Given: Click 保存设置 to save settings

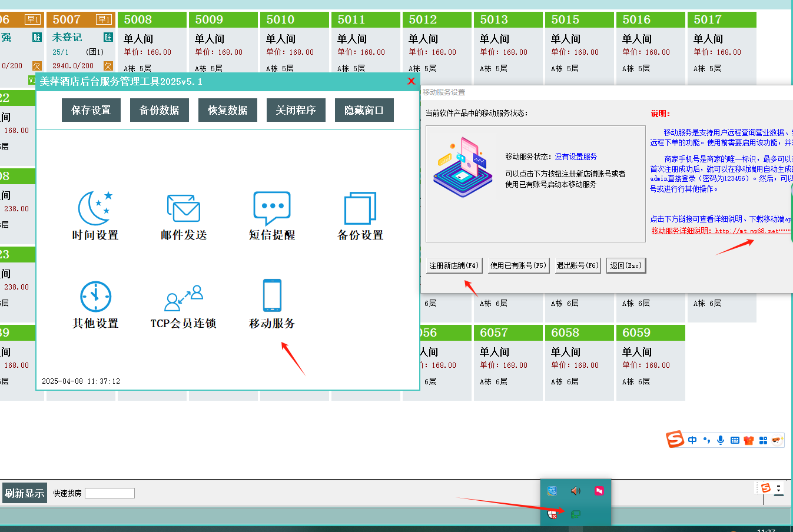Looking at the screenshot, I should [91, 110].
